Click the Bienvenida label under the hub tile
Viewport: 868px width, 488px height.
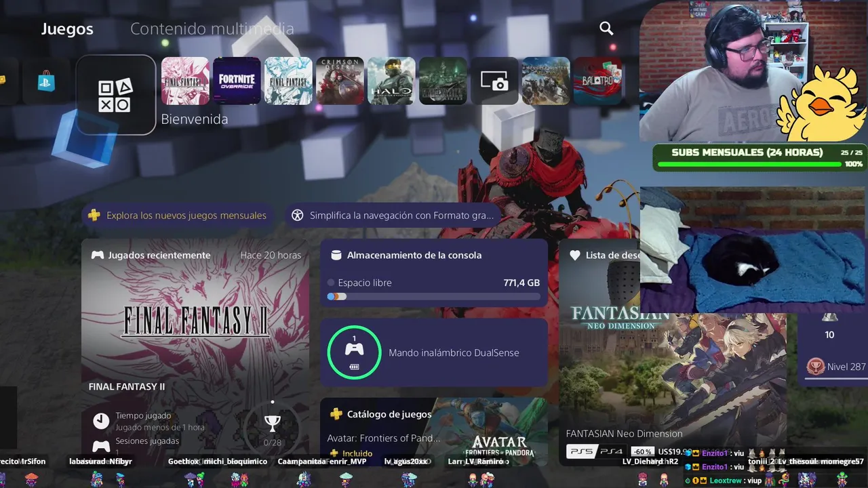195,119
